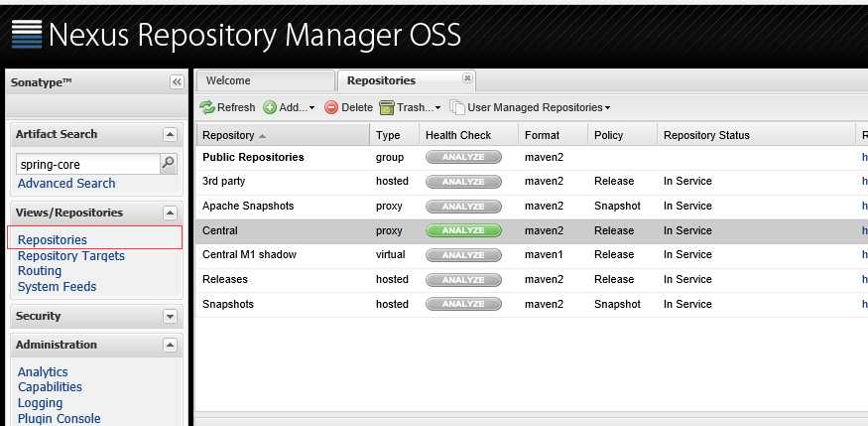Close the Repositories tab
This screenshot has height=426, width=868.
(467, 78)
